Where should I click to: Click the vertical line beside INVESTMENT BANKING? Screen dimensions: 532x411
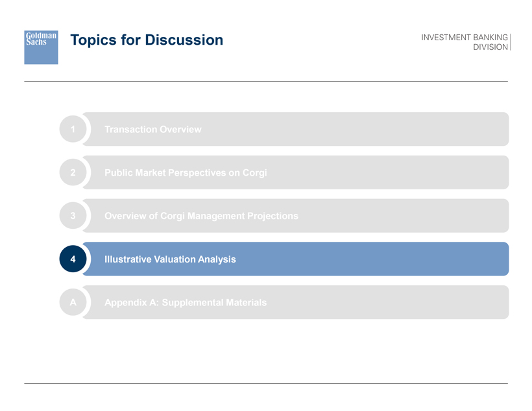[511, 41]
